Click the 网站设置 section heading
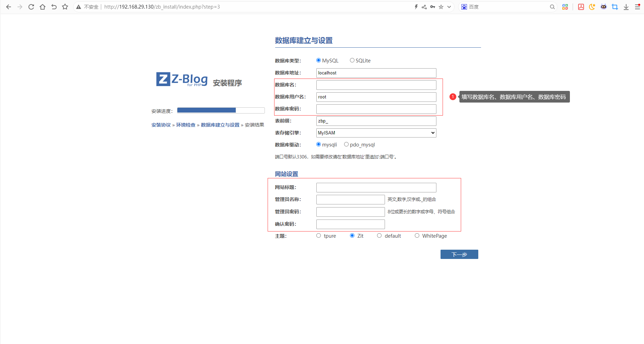The width and height of the screenshot is (644, 344). 286,174
